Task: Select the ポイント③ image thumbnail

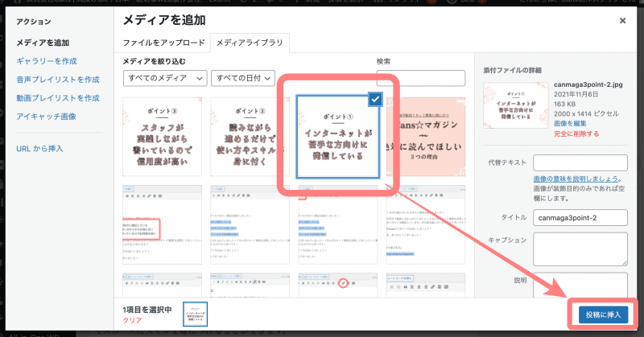Action: coord(162,137)
